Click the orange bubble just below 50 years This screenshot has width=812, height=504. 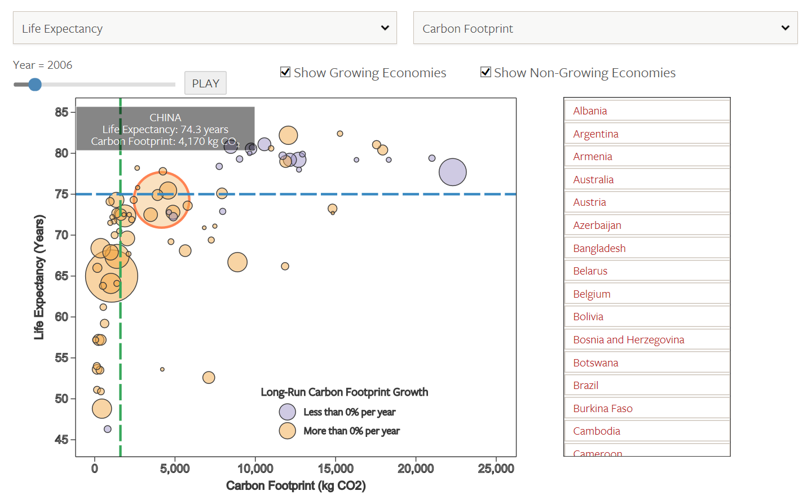(102, 409)
